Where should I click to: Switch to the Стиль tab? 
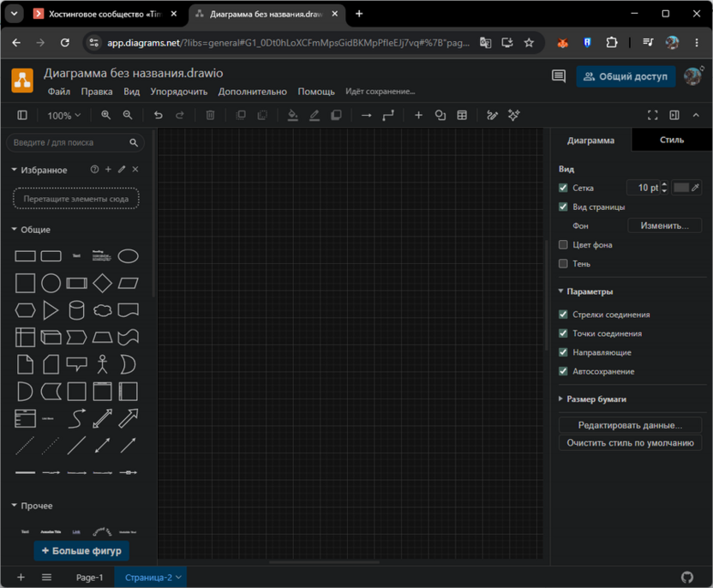(672, 140)
